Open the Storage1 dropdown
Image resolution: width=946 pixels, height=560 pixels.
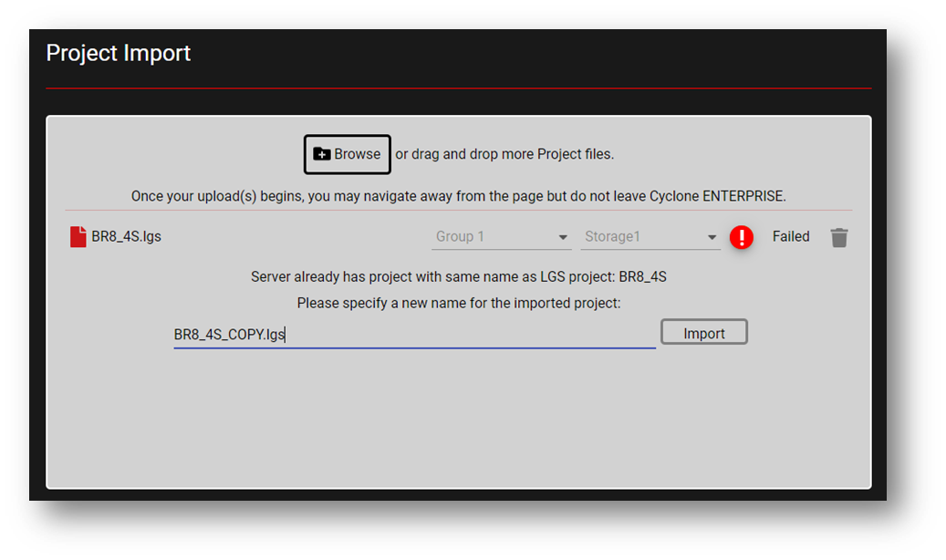coord(650,236)
